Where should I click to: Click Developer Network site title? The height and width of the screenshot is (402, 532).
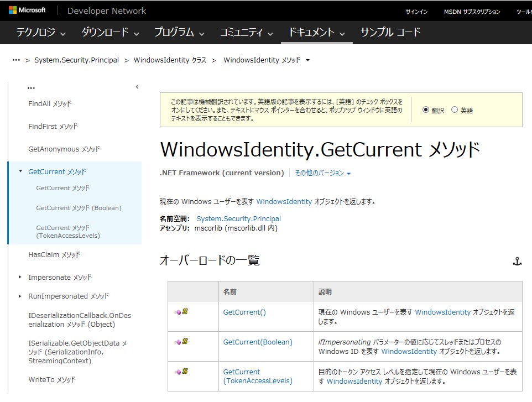[x=107, y=11]
